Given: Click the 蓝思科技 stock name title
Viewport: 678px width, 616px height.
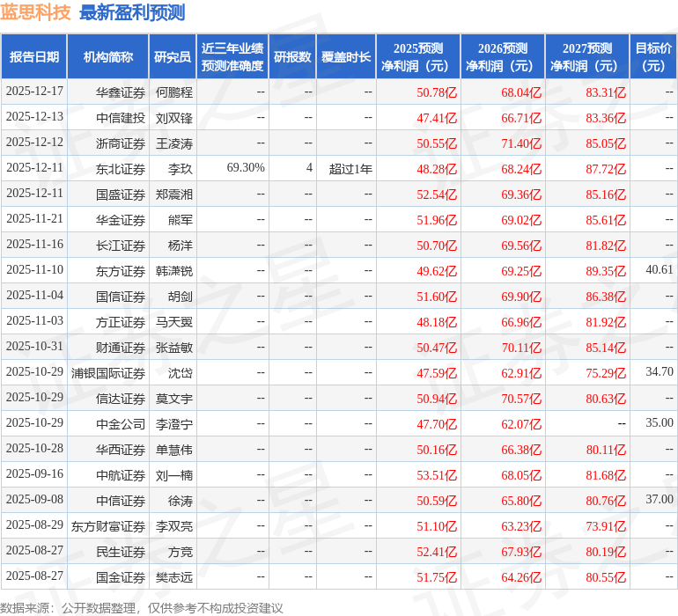Looking at the screenshot, I should (x=36, y=12).
